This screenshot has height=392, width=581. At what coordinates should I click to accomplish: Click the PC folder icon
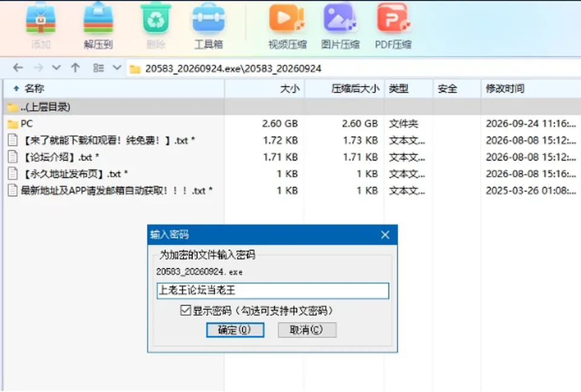[x=13, y=124]
